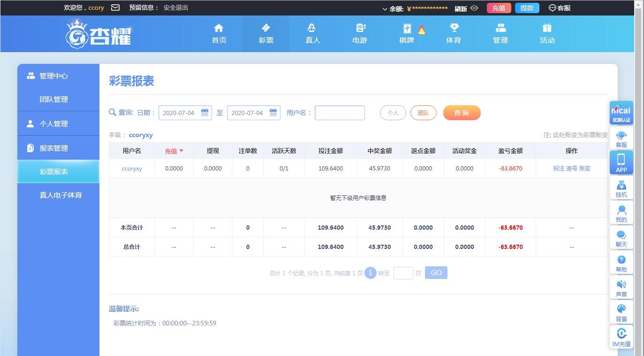Click the mail envelope icon
Image resolution: width=644 pixels, height=356 pixels.
[x=115, y=8]
